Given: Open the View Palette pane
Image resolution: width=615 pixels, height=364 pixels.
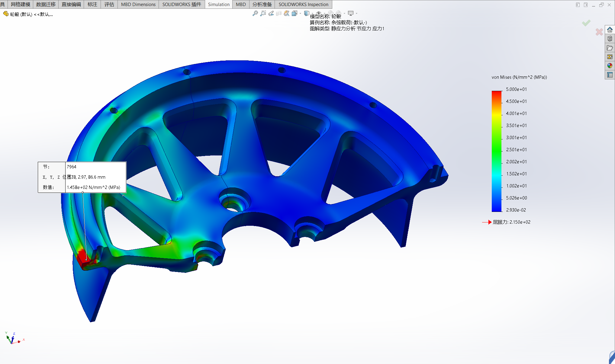Looking at the screenshot, I should click(610, 57).
